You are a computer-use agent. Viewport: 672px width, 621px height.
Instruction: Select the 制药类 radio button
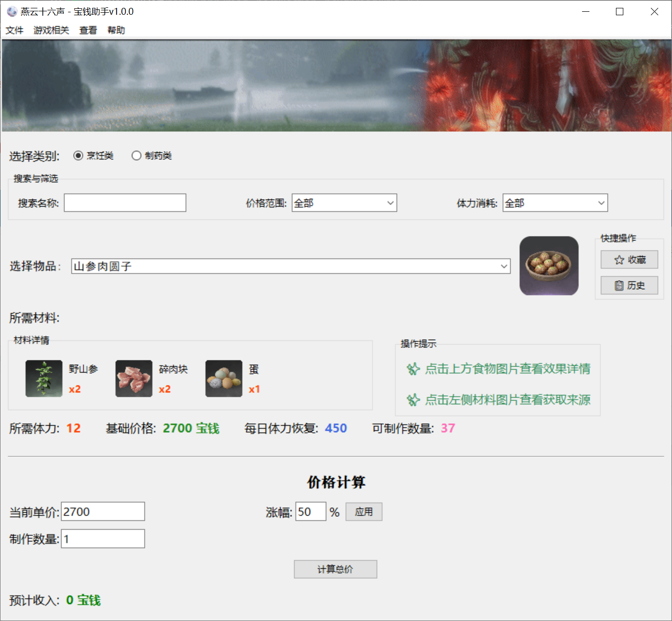pos(136,156)
